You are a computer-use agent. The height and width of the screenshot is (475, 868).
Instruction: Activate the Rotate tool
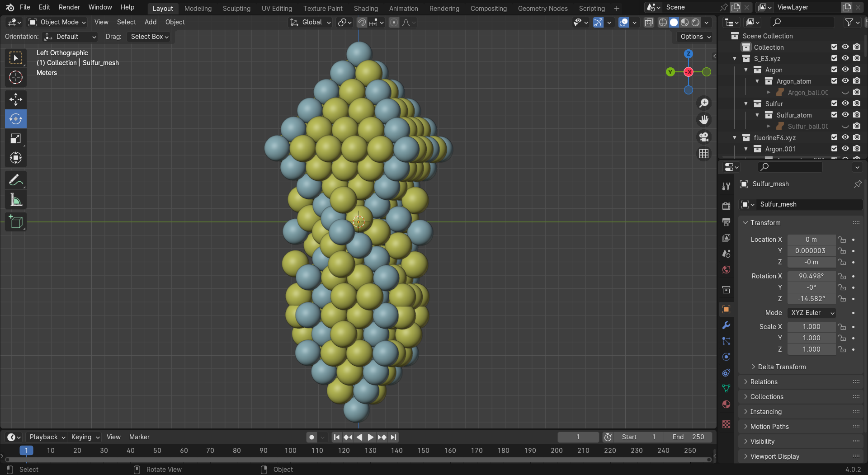pos(16,119)
